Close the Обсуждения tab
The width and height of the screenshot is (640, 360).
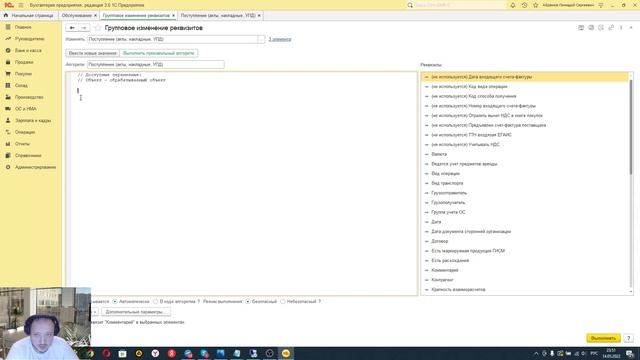(96, 16)
